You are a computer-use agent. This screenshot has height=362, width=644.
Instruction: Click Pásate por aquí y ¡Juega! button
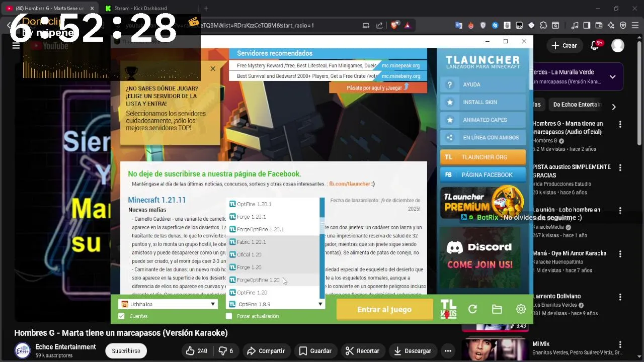click(x=378, y=87)
